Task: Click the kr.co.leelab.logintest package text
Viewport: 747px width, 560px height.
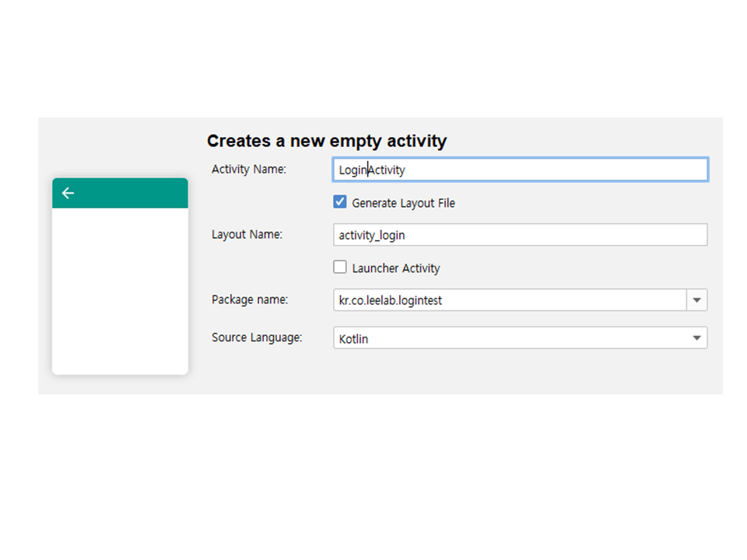Action: point(391,300)
